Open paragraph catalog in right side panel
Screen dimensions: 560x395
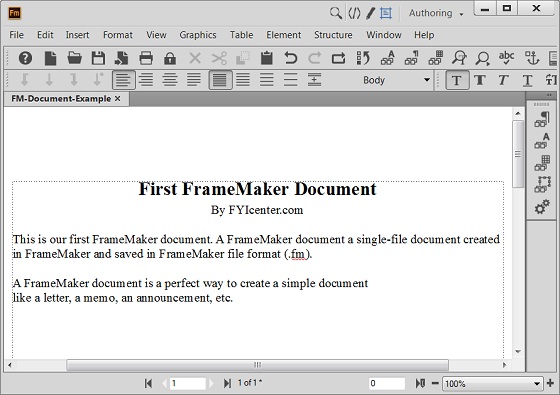point(542,120)
